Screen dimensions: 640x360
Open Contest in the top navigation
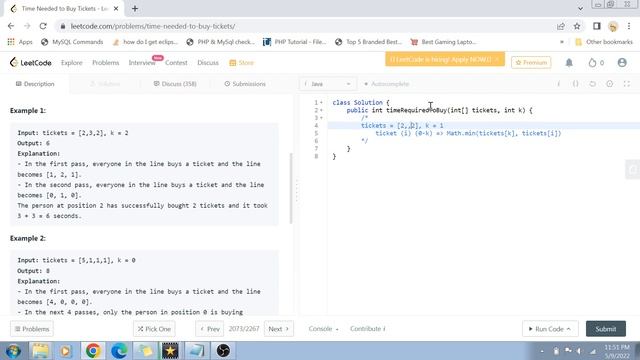[x=176, y=62]
